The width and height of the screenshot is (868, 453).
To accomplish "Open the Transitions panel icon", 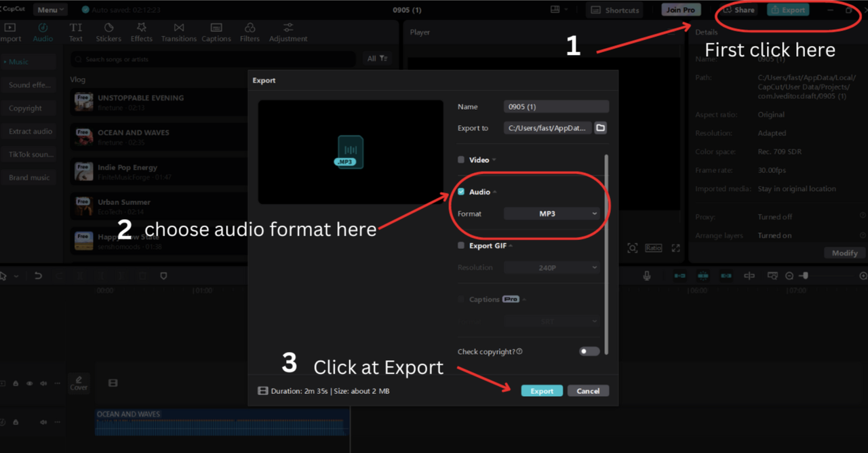I will [x=179, y=28].
